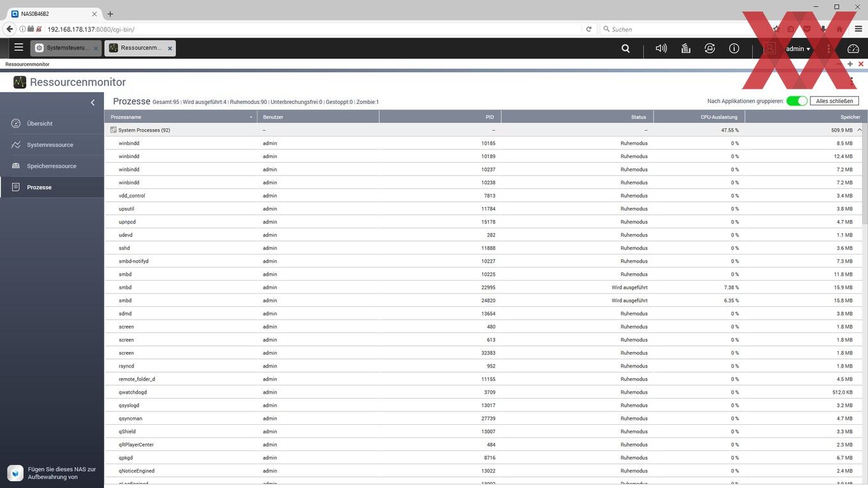Click the QTS search magnifier icon
This screenshot has height=488, width=868.
625,48
